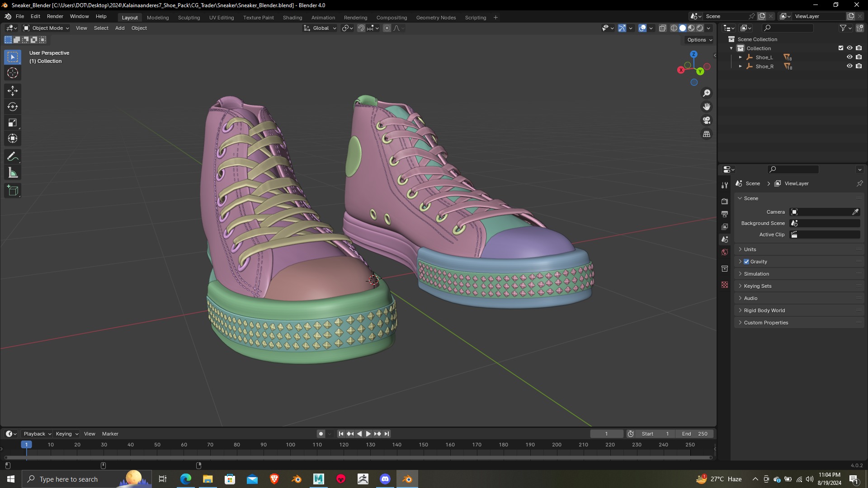Open the Render properties tab
Image resolution: width=868 pixels, height=488 pixels.
(x=725, y=201)
